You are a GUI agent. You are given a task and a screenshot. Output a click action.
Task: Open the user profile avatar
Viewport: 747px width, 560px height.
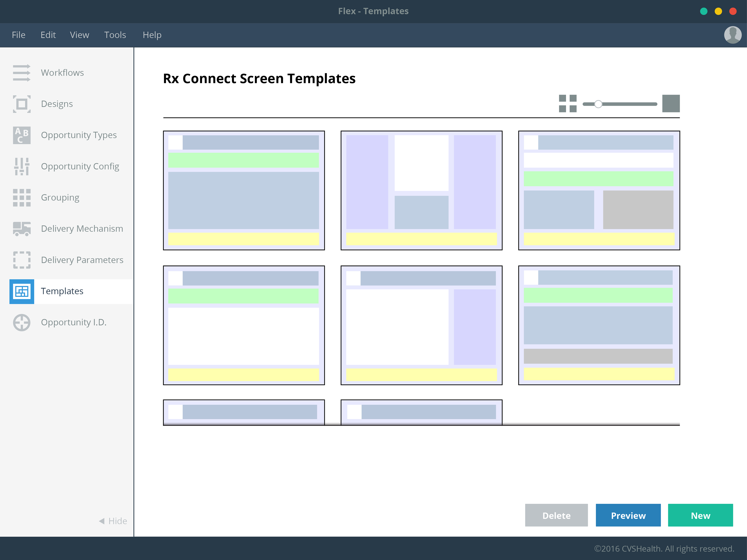[x=732, y=35]
